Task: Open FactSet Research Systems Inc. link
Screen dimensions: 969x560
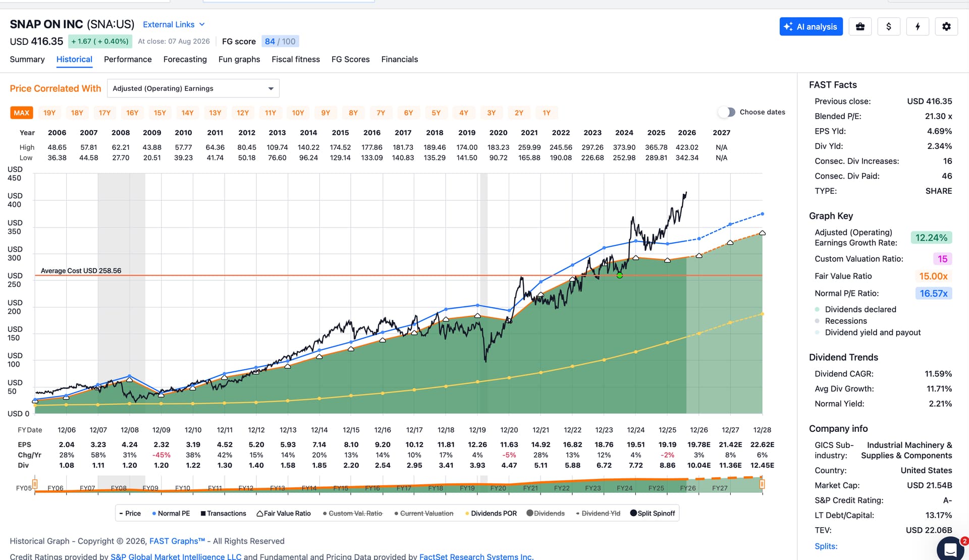Action: 476,556
